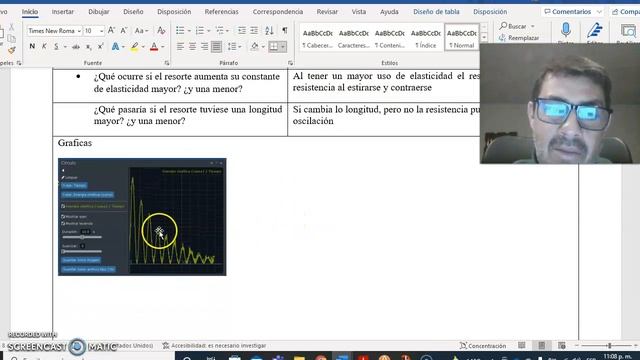Viewport: 640px width, 360px height.
Task: Switch to the Inicio tab
Action: click(30, 12)
